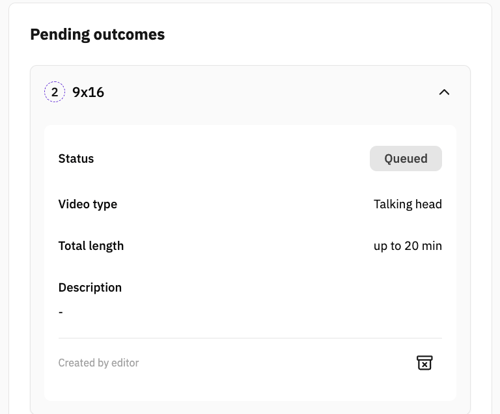Click the dash placeholder under Description
Screen dimensions: 500x414
(x=61, y=312)
